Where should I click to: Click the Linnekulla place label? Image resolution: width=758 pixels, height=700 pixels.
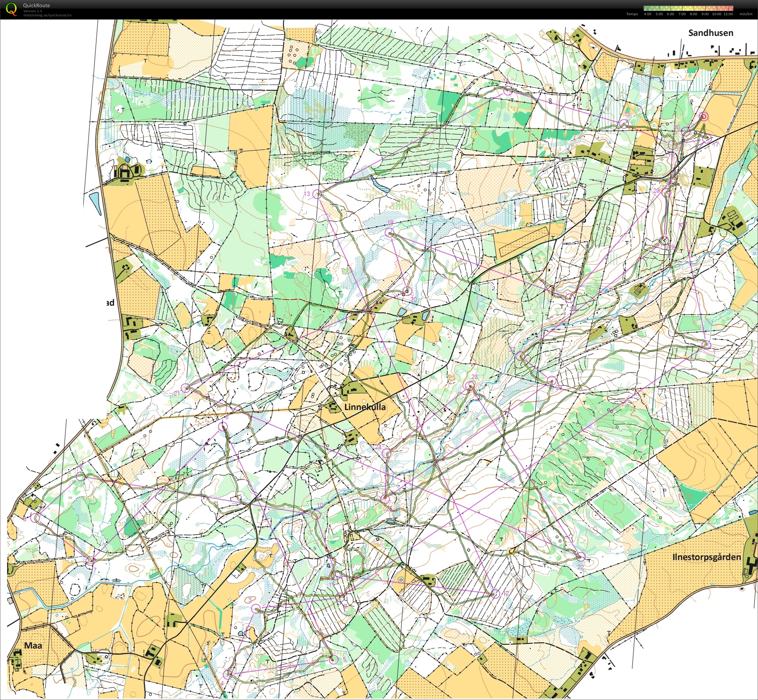coord(365,407)
